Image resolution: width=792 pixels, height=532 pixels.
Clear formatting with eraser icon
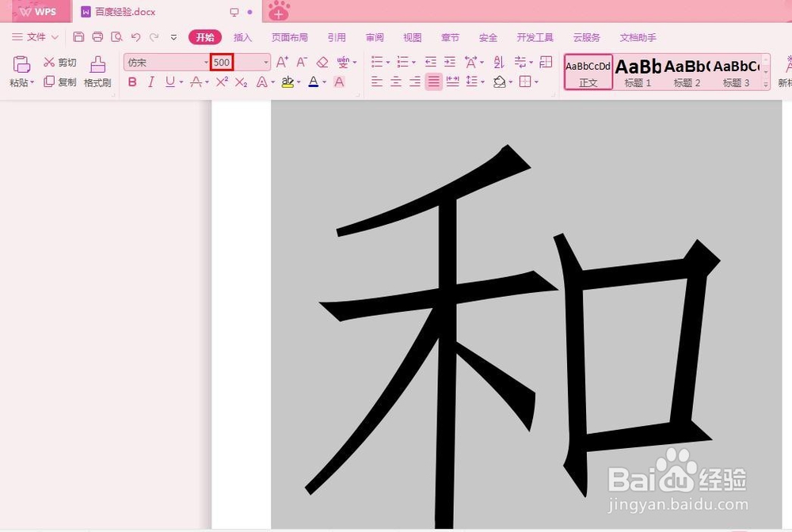pyautogui.click(x=322, y=62)
